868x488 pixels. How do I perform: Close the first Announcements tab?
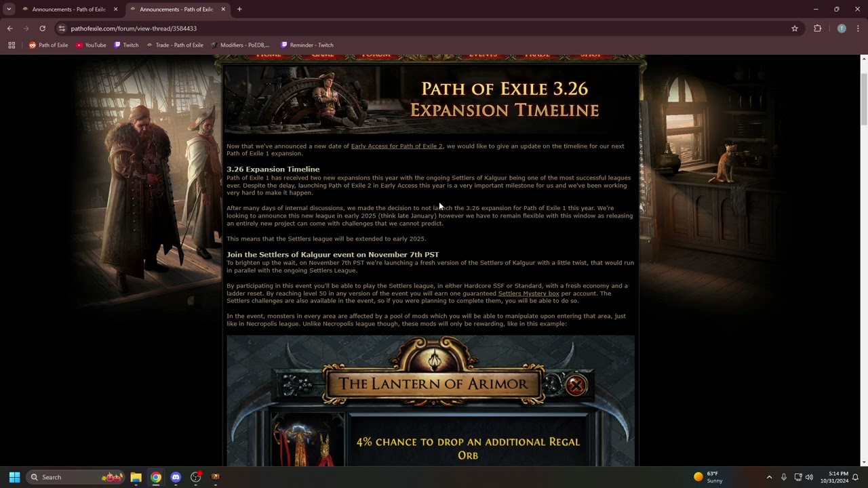click(x=115, y=9)
